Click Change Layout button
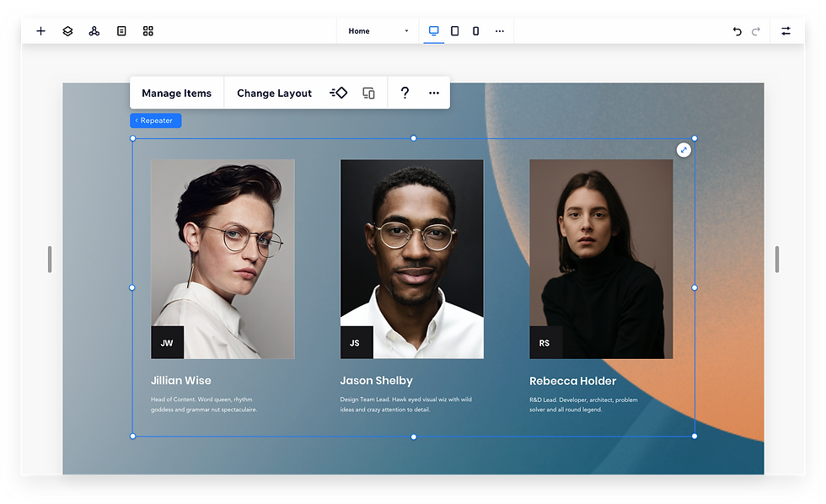 point(275,94)
